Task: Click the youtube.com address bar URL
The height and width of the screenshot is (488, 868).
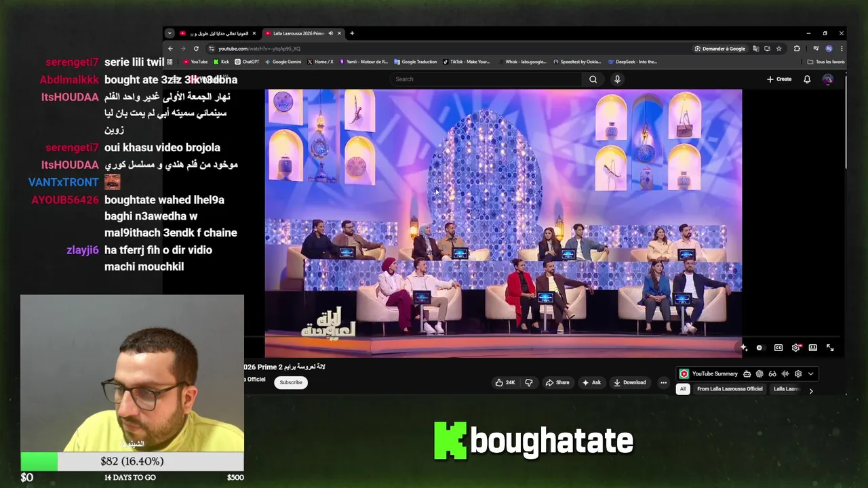Action: tap(259, 49)
